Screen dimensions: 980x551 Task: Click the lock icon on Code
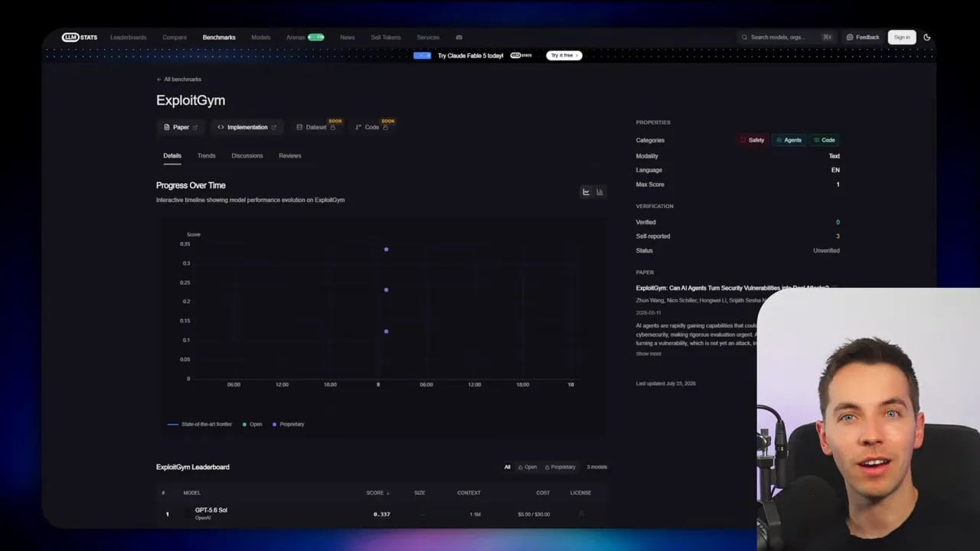point(385,128)
